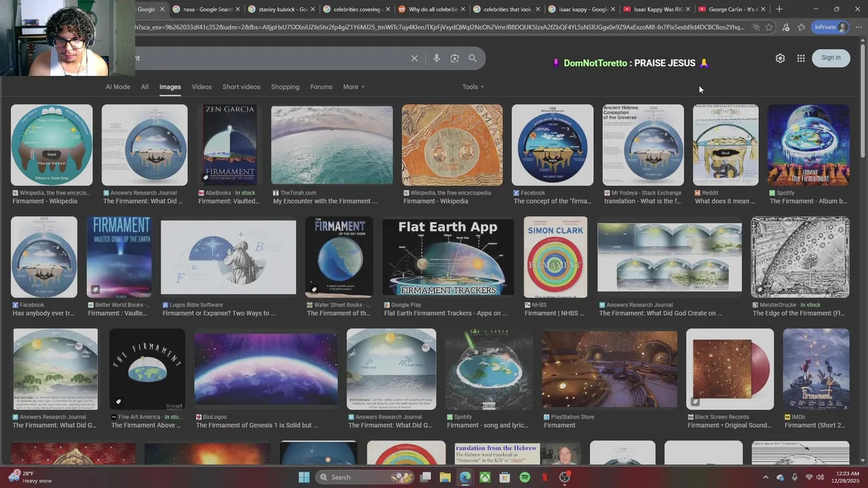Open File Explorer from taskbar

[x=446, y=477]
